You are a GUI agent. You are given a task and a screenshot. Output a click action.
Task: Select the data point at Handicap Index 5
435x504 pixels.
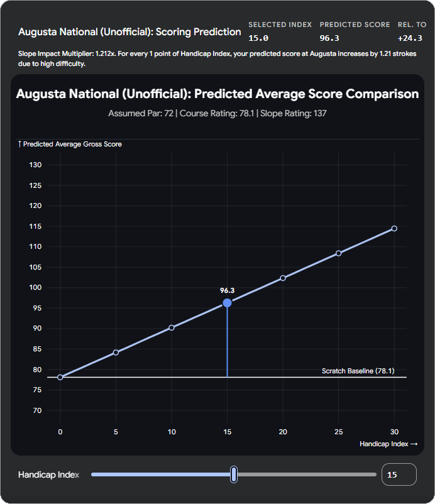pyautogui.click(x=116, y=353)
